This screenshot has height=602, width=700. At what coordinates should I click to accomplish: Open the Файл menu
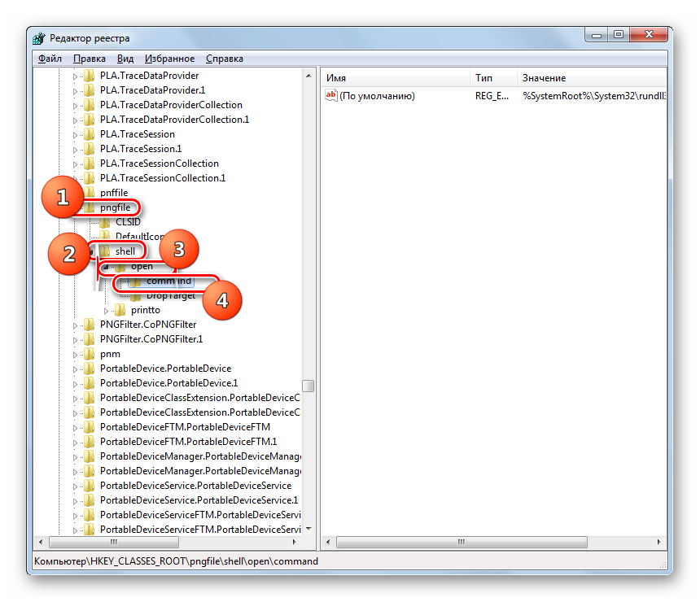tap(50, 59)
